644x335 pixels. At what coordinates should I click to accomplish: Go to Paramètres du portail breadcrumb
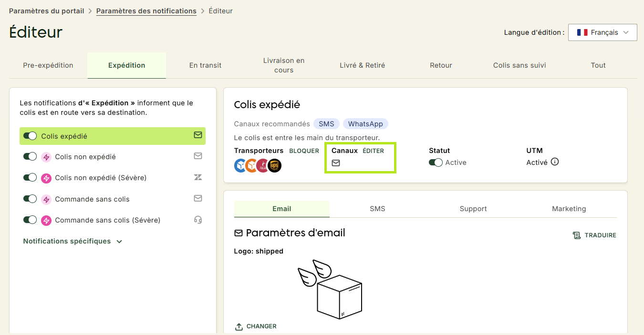click(x=47, y=10)
